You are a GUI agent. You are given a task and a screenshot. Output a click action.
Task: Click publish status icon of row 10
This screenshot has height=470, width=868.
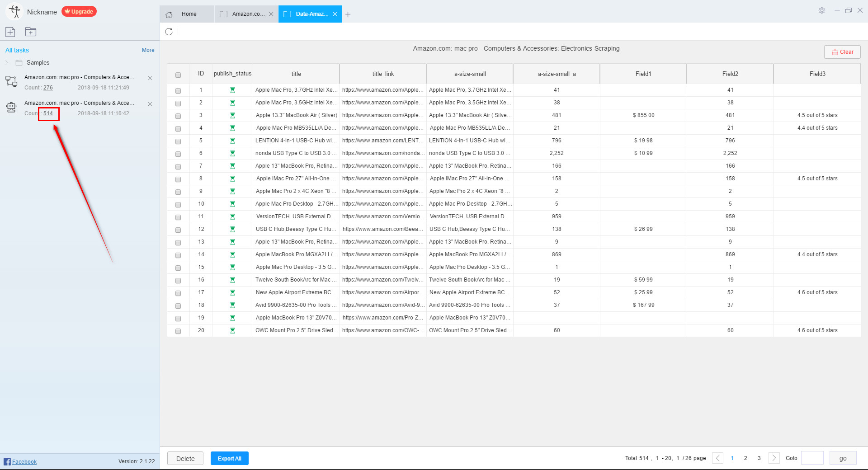tap(232, 204)
